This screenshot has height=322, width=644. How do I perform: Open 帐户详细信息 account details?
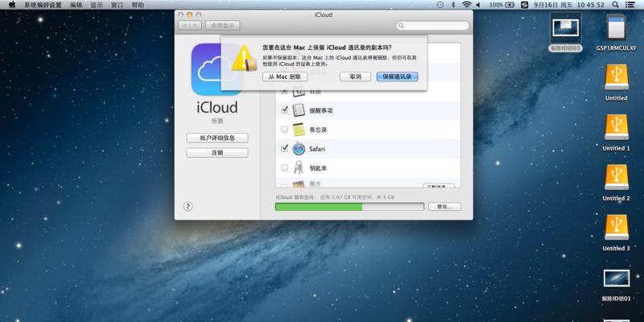(217, 138)
